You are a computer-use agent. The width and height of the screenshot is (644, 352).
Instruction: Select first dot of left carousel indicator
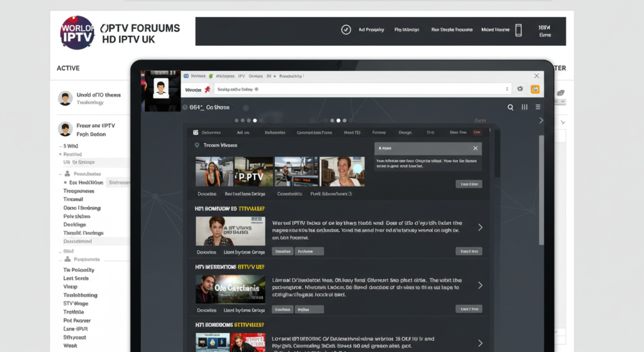(x=236, y=120)
